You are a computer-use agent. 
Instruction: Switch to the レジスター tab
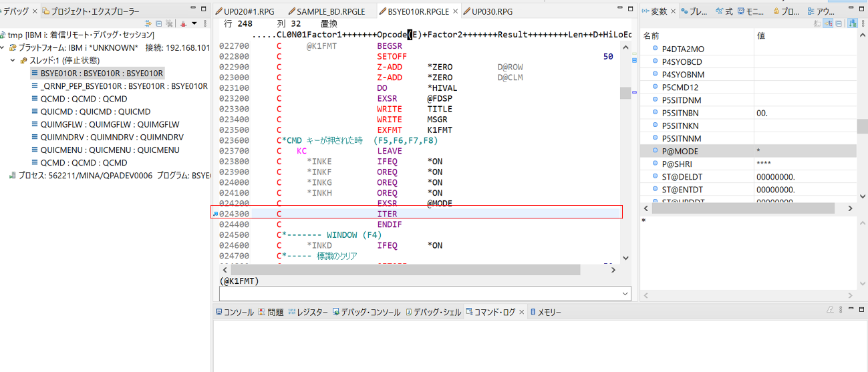308,312
